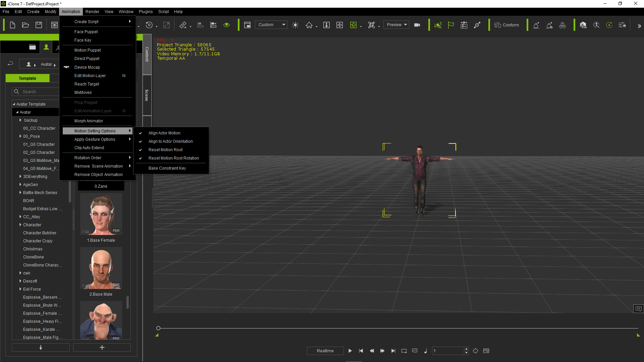Click the Play button
Viewport: 644px width, 362px height.
click(350, 351)
